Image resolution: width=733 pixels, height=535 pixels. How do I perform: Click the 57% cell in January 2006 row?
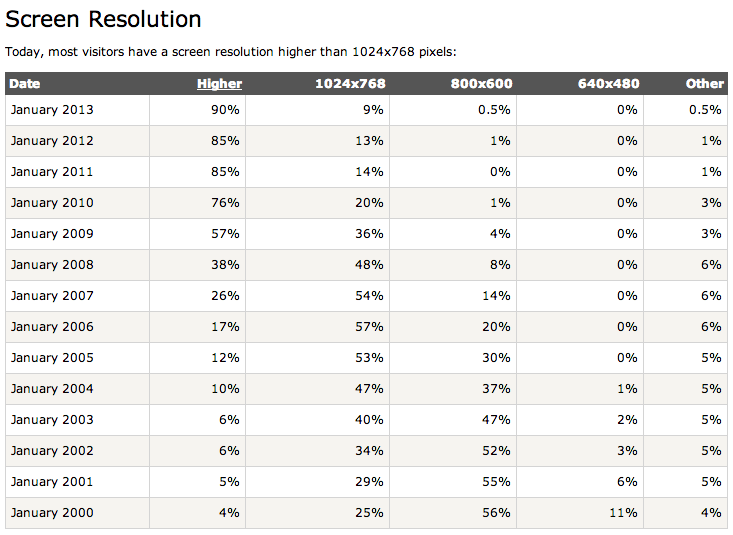370,327
